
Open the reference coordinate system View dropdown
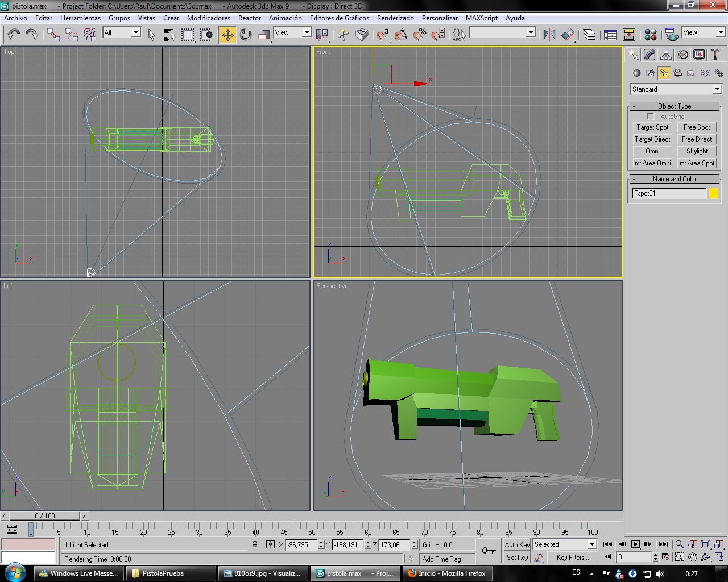(292, 32)
